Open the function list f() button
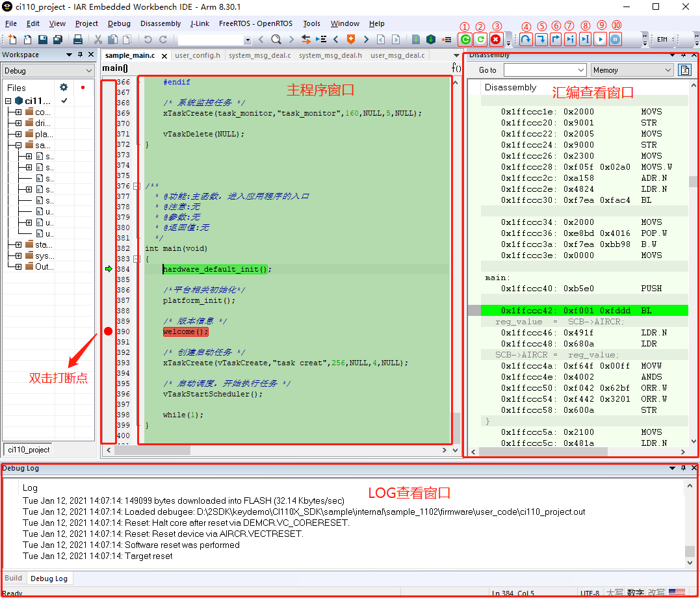 click(x=456, y=68)
